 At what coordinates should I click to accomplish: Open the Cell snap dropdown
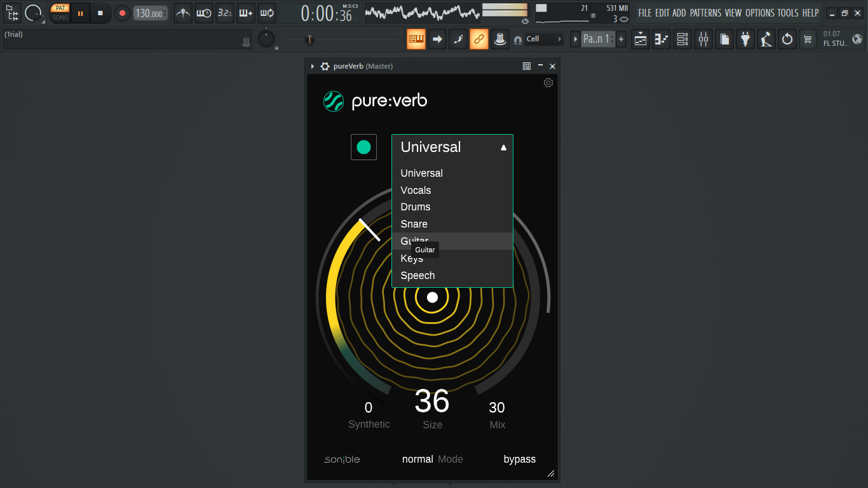(545, 39)
